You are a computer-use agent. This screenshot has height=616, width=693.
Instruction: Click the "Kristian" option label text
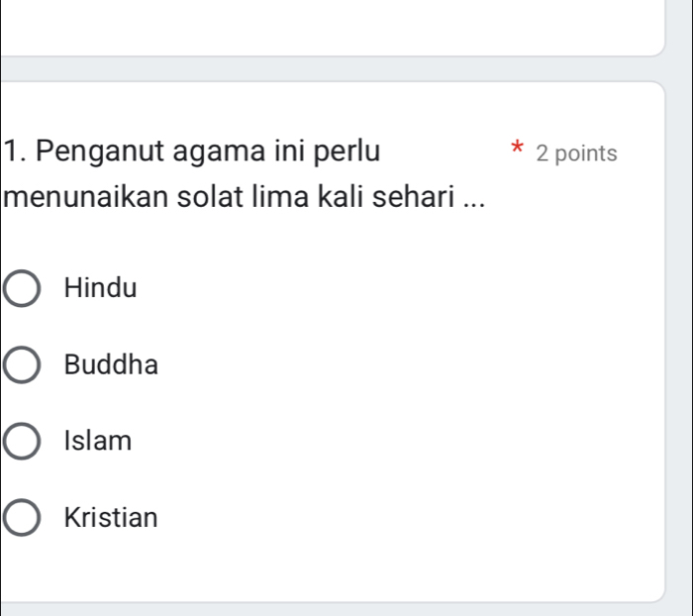pyautogui.click(x=110, y=517)
